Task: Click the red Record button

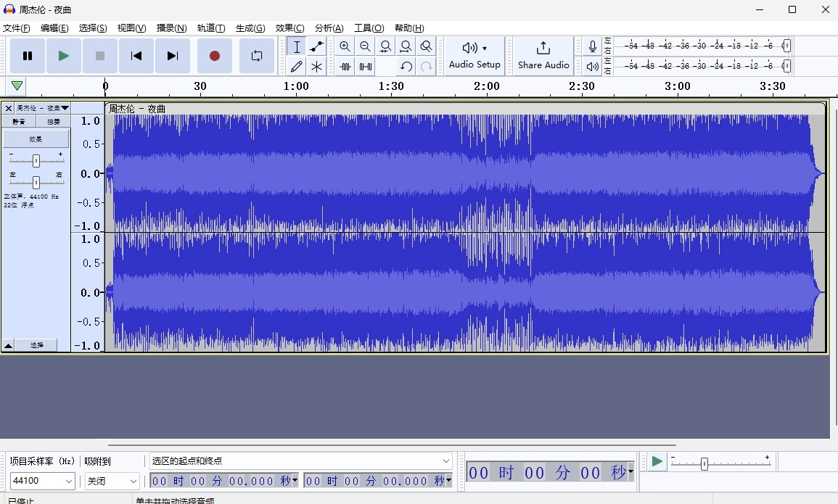Action: coord(214,56)
